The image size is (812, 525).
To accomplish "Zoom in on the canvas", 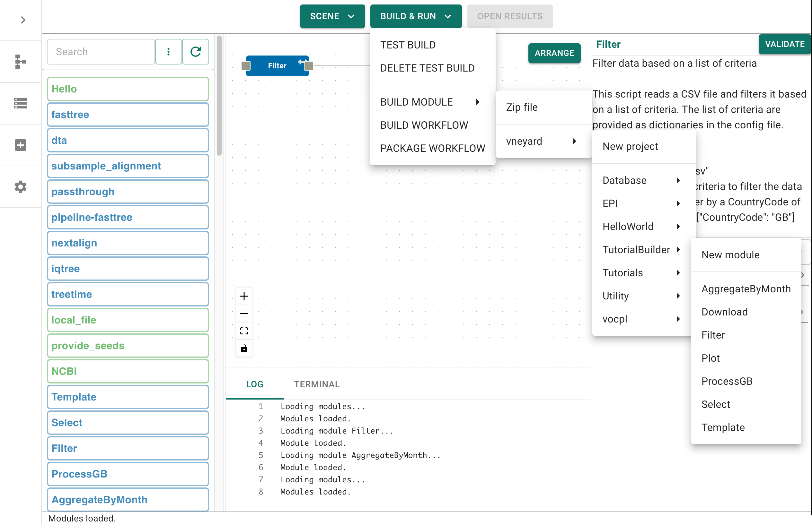I will pyautogui.click(x=244, y=296).
